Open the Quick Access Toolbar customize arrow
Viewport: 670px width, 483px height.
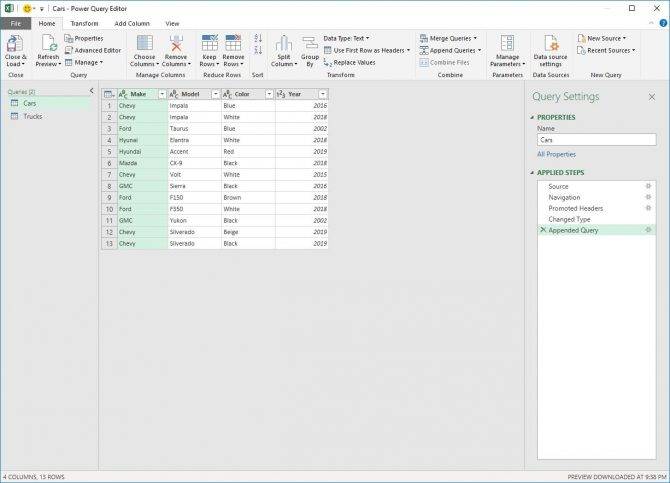(42, 9)
